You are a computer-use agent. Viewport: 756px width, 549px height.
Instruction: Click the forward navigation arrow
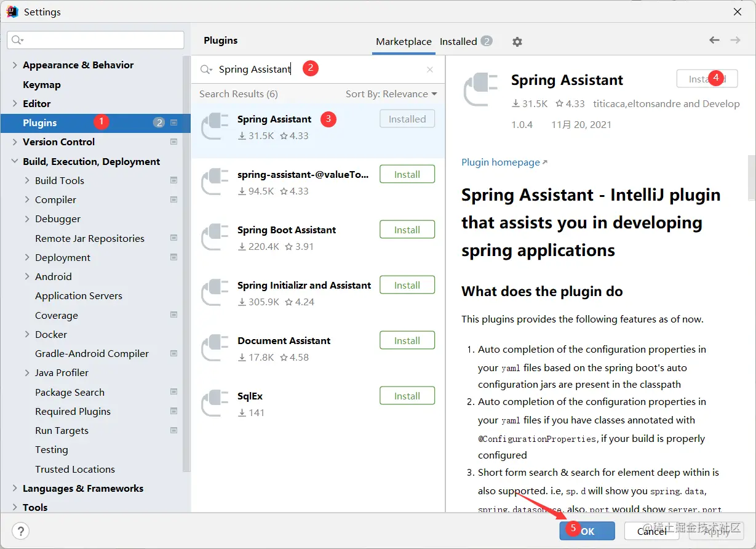pos(735,40)
